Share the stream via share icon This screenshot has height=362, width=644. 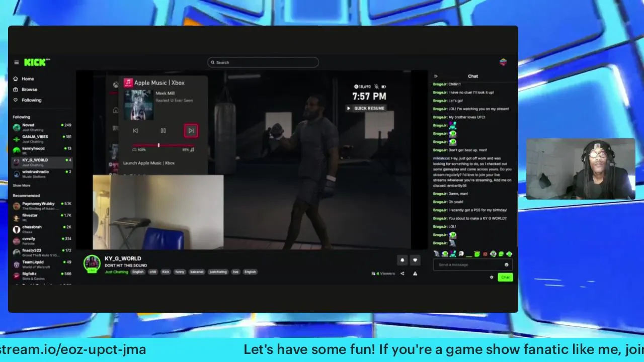(402, 274)
